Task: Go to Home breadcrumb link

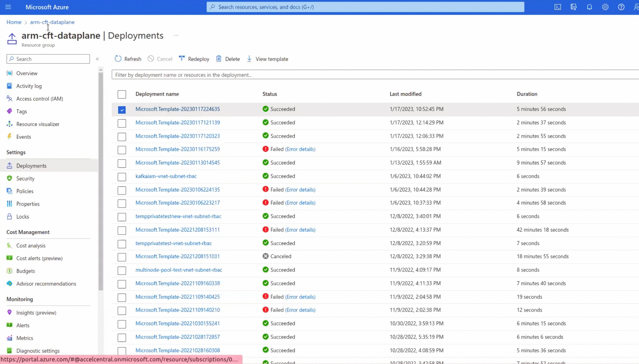Action: pos(14,22)
